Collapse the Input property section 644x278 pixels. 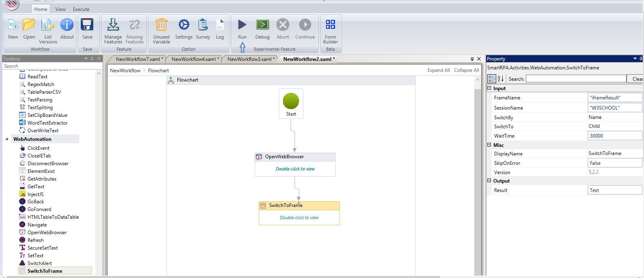coord(489,88)
